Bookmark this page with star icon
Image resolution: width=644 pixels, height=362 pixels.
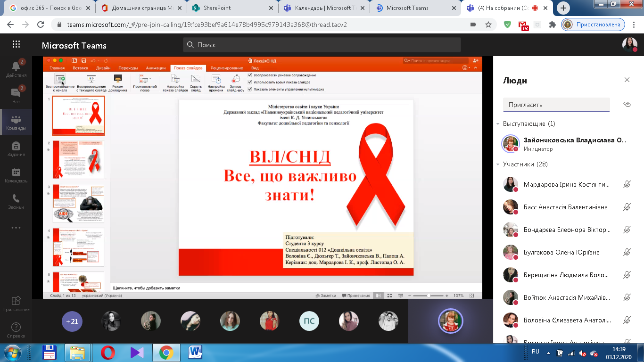coord(488,25)
